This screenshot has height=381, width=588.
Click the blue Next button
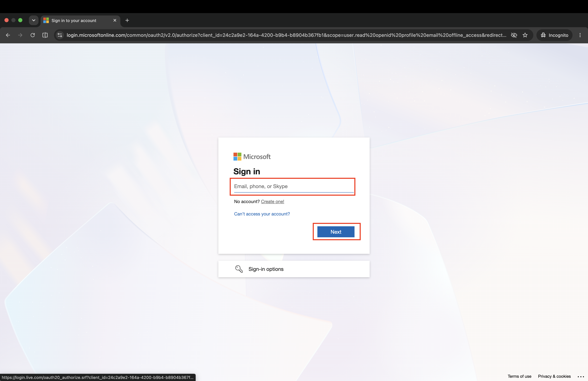coord(336,232)
